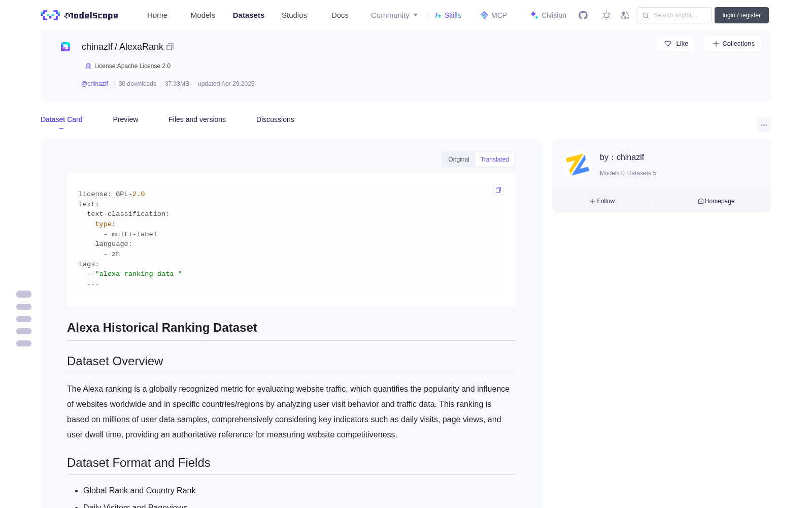The height and width of the screenshot is (508, 812).
Task: Show the Translated text version
Action: click(x=495, y=160)
